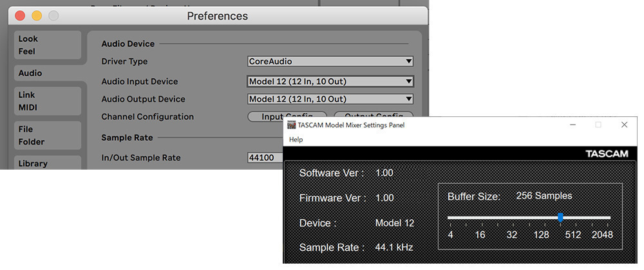Click the 128 tick label on slider
The height and width of the screenshot is (270, 644).
542,235
